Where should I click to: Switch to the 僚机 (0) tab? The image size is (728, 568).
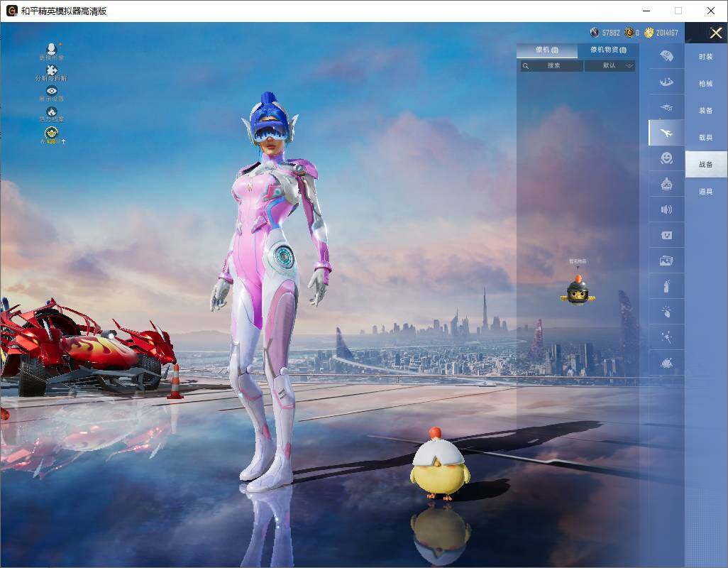(x=547, y=50)
